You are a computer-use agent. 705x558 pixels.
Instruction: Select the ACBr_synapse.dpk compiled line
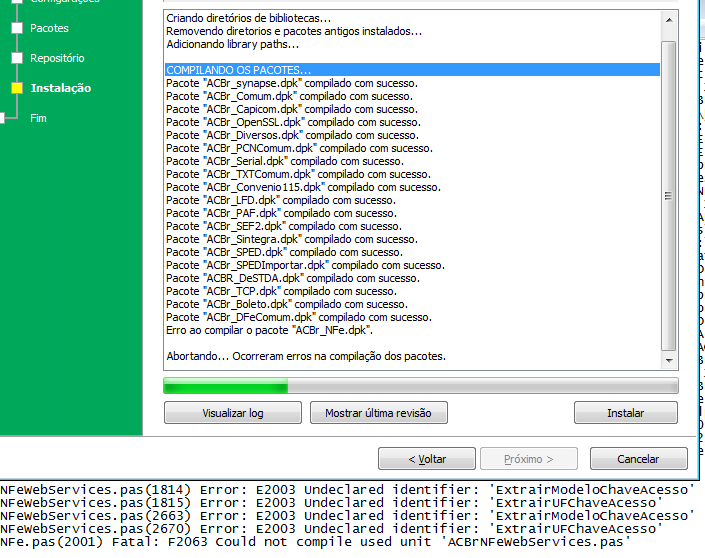pos(292,83)
